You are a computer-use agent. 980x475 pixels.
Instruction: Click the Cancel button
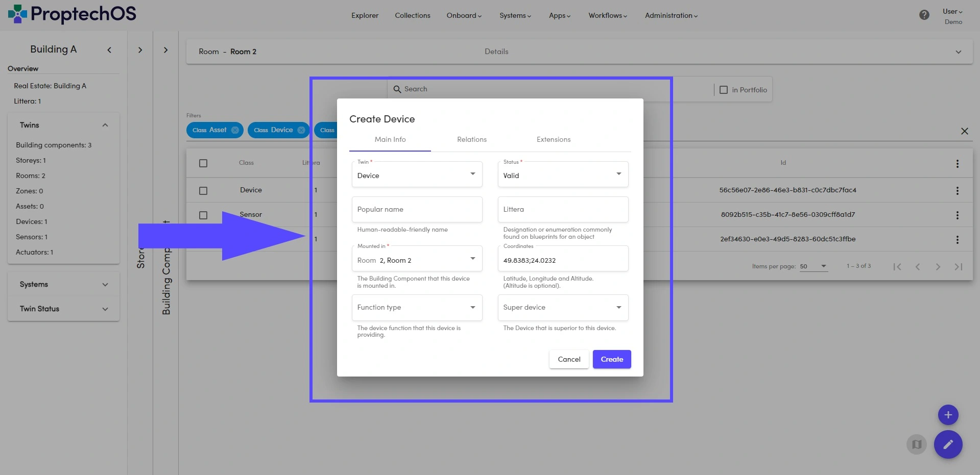[569, 359]
